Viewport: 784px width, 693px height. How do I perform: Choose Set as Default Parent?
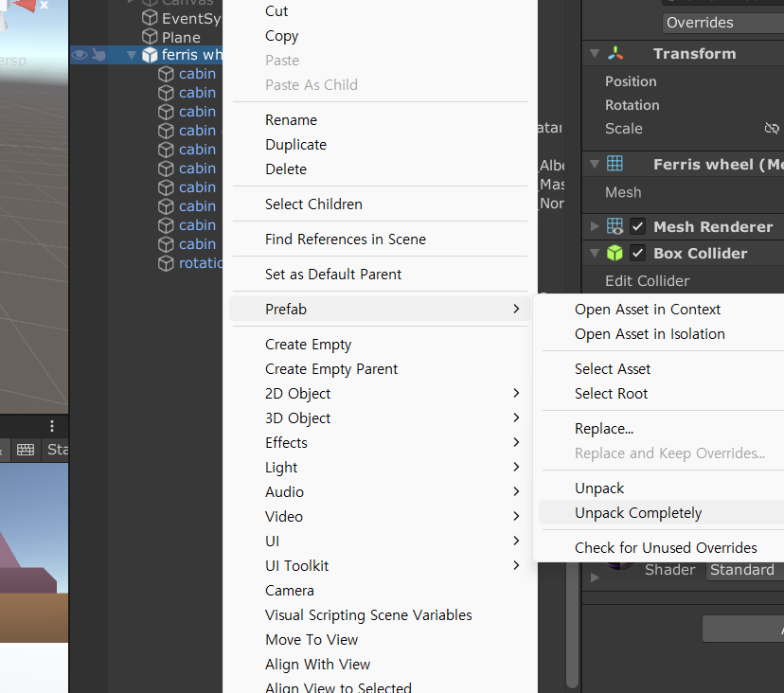pos(380,274)
